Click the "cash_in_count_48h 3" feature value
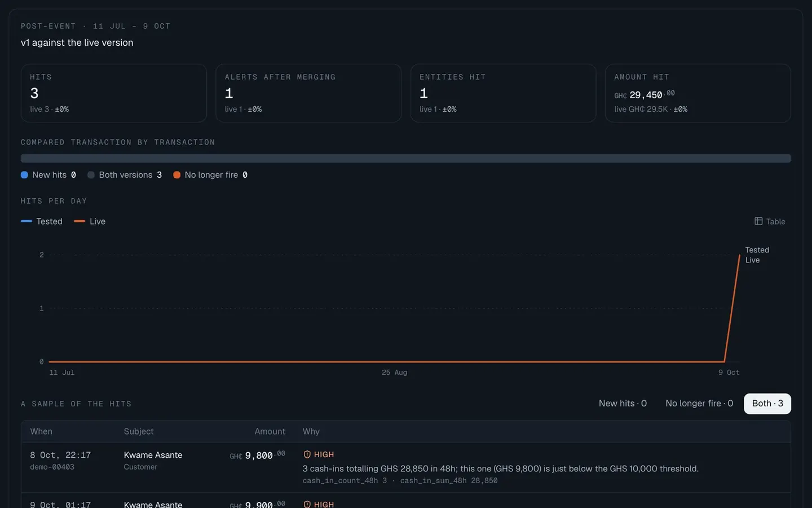 (345, 481)
